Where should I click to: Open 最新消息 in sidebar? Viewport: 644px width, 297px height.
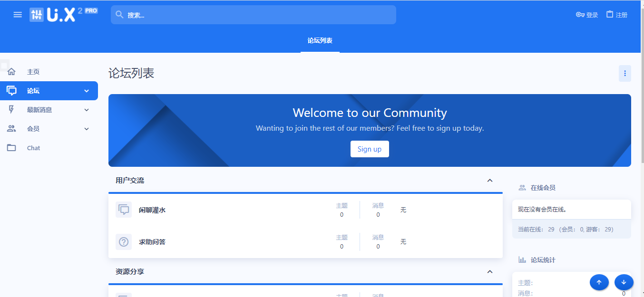39,110
